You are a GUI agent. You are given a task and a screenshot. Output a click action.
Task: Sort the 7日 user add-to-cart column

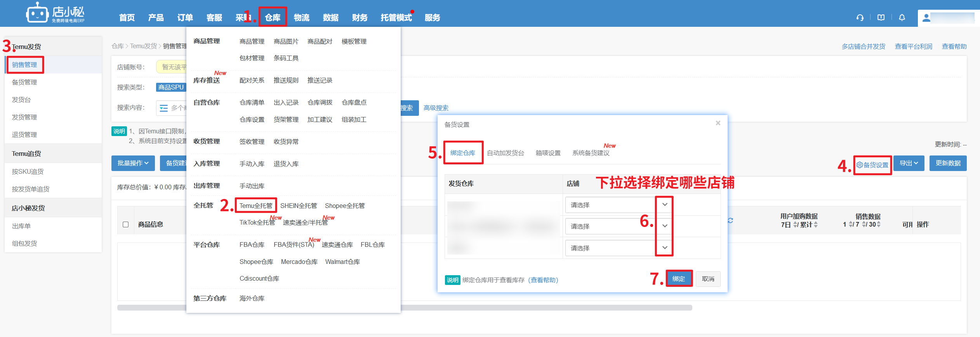point(796,225)
